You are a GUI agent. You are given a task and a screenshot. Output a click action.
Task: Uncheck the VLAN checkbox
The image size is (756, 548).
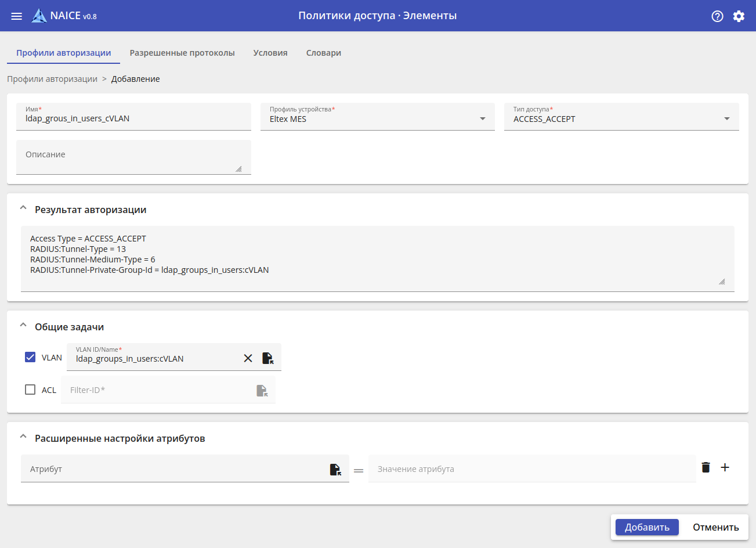point(30,357)
